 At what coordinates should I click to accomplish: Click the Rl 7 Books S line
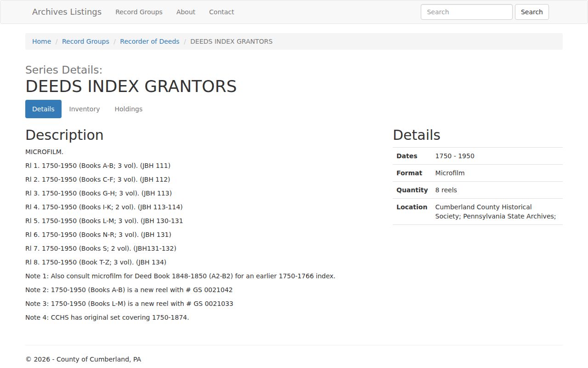101,248
